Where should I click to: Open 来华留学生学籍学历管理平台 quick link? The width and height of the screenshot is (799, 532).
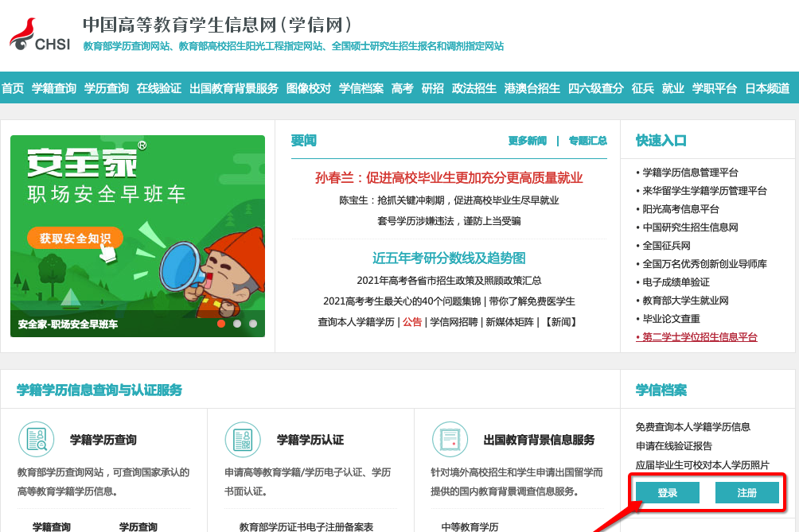[704, 190]
